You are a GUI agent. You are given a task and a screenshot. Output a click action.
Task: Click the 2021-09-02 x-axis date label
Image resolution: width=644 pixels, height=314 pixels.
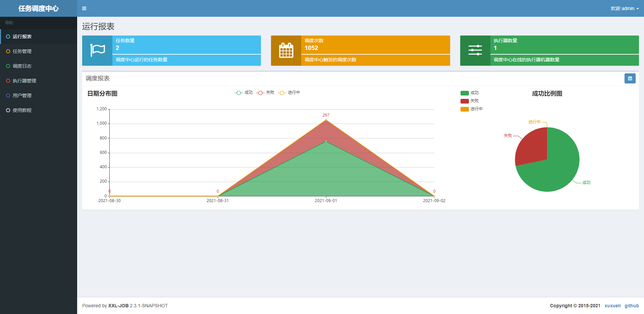click(x=434, y=201)
